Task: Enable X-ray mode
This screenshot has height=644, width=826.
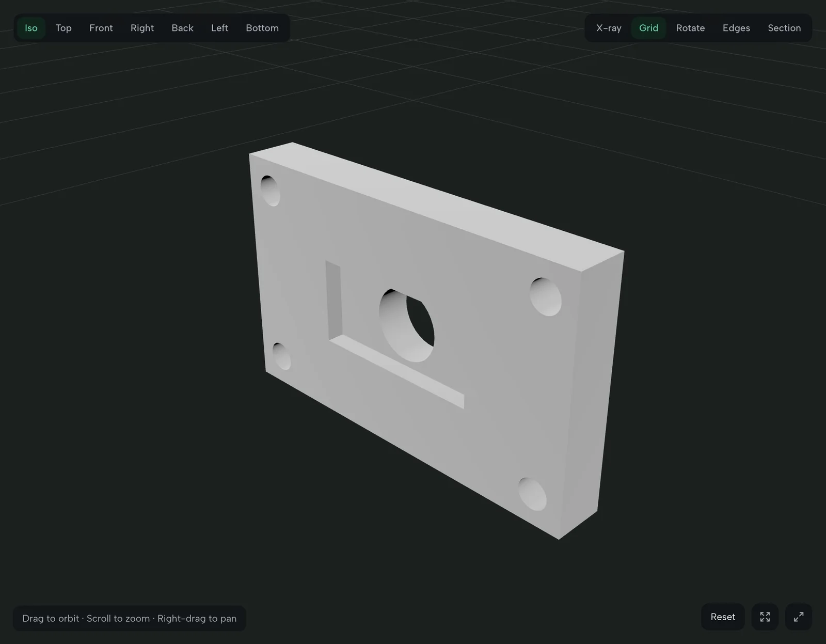Action: (x=609, y=28)
